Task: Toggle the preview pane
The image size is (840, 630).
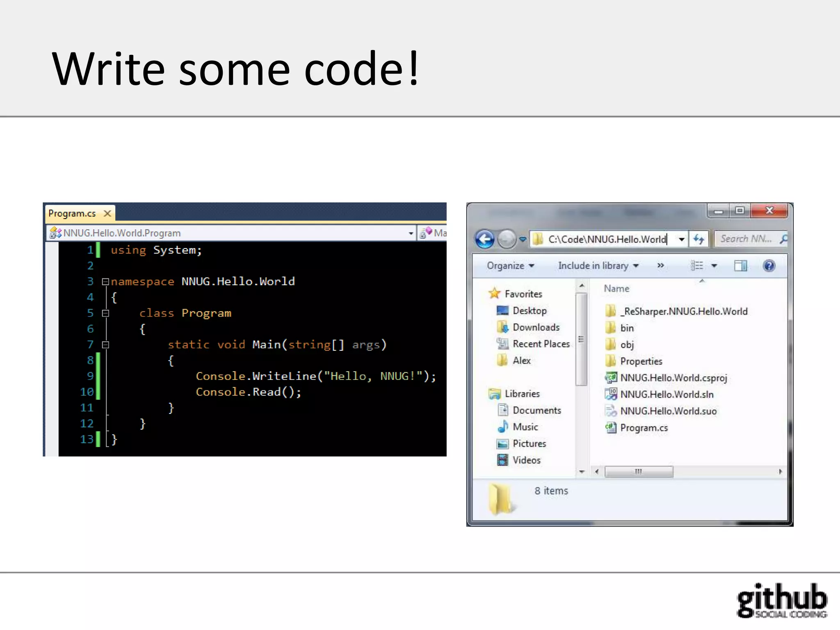Action: (740, 266)
